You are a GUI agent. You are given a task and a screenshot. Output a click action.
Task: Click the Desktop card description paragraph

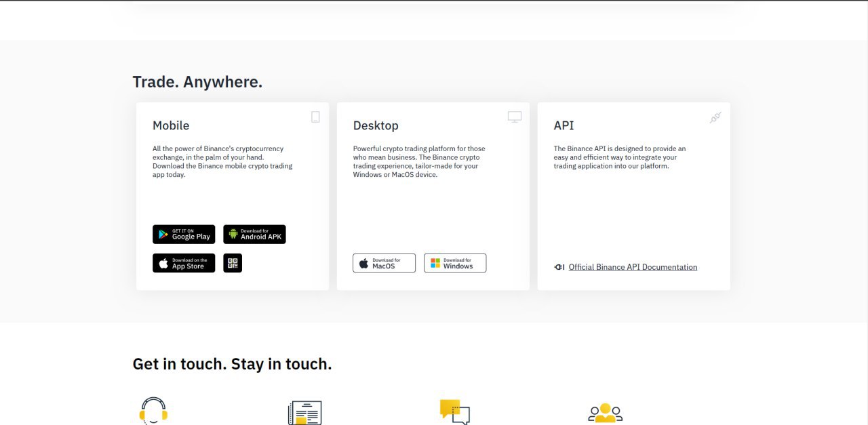419,161
